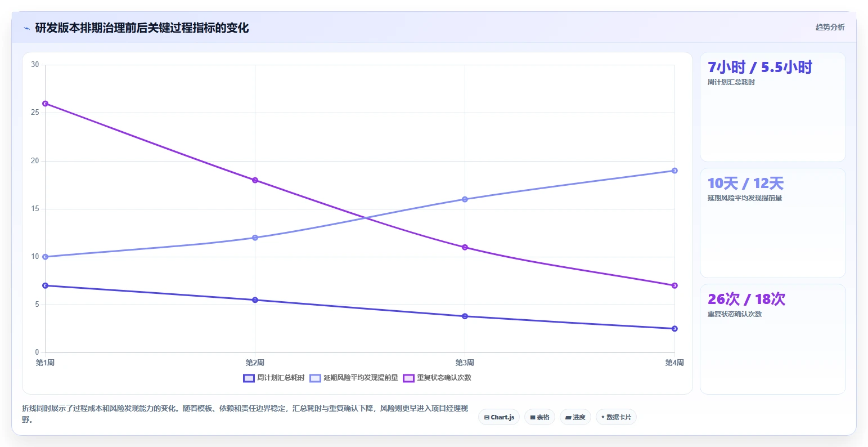Click the title 研发版本排期治理前后关键过程指标的变化
The image size is (868, 447).
142,28
